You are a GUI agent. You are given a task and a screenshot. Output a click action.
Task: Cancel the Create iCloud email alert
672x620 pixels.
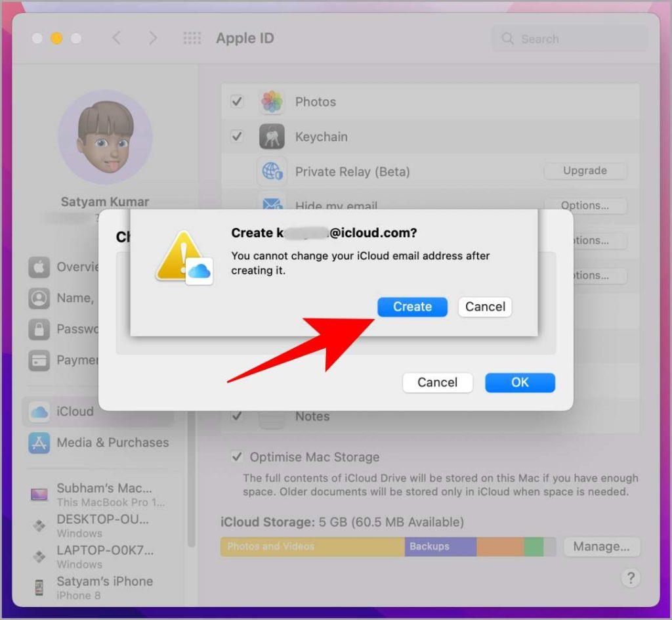485,307
